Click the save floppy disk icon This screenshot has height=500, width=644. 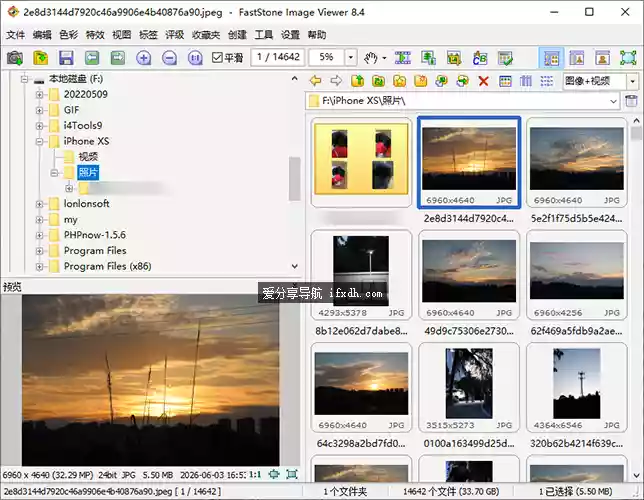coord(66,58)
